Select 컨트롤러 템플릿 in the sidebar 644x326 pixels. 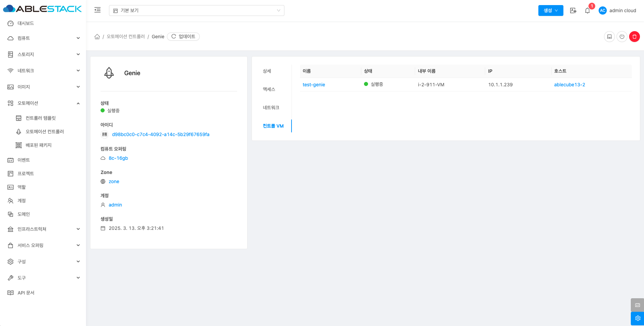[x=41, y=118]
